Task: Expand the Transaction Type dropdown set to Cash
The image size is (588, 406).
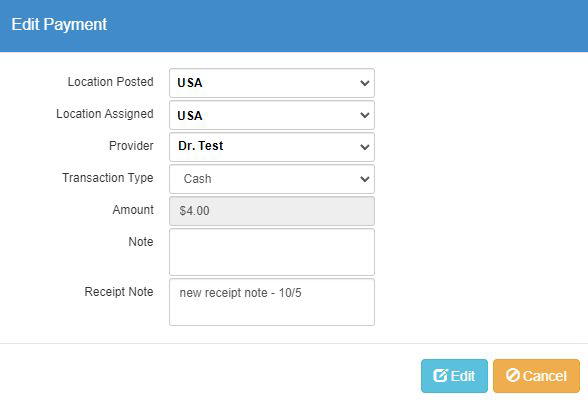Action: (272, 179)
